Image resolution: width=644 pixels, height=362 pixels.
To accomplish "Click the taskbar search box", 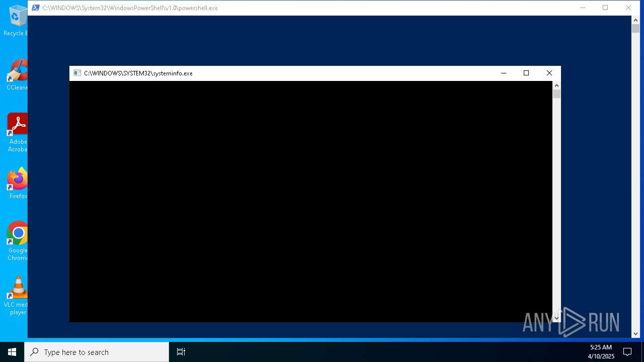I will coord(97,352).
